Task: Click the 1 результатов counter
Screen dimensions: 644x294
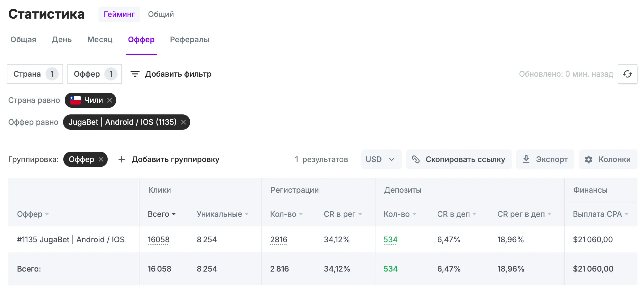Action: pyautogui.click(x=321, y=159)
